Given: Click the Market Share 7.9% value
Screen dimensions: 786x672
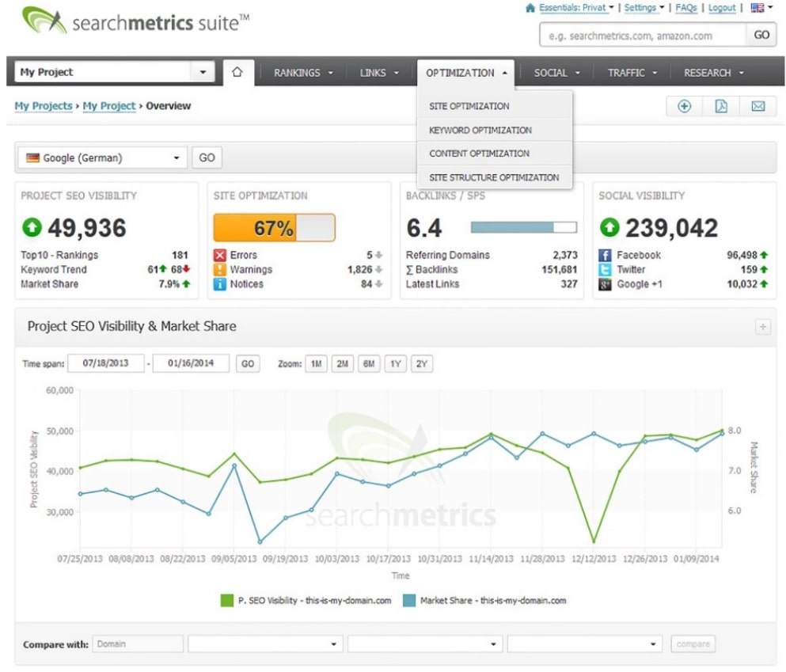Looking at the screenshot, I should [169, 284].
